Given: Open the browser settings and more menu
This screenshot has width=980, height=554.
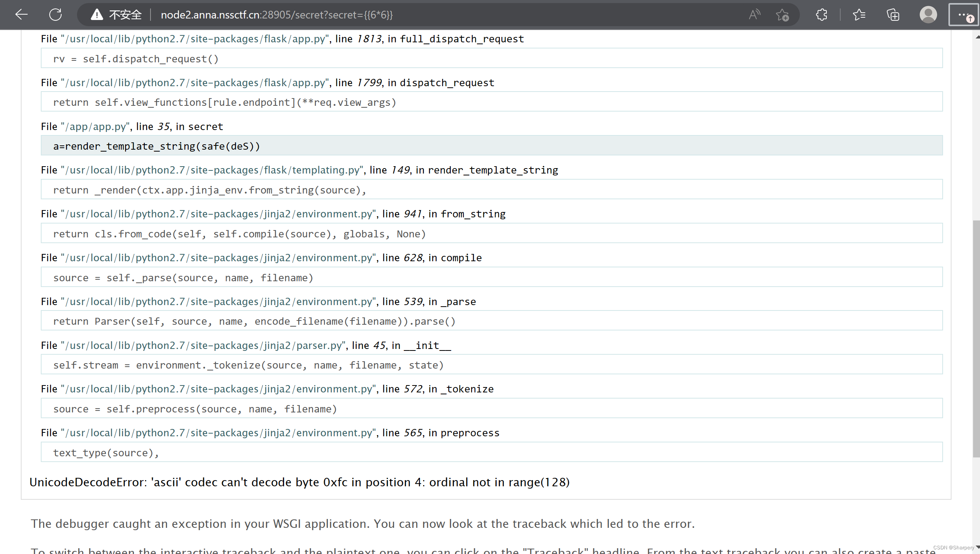Looking at the screenshot, I should 963,15.
